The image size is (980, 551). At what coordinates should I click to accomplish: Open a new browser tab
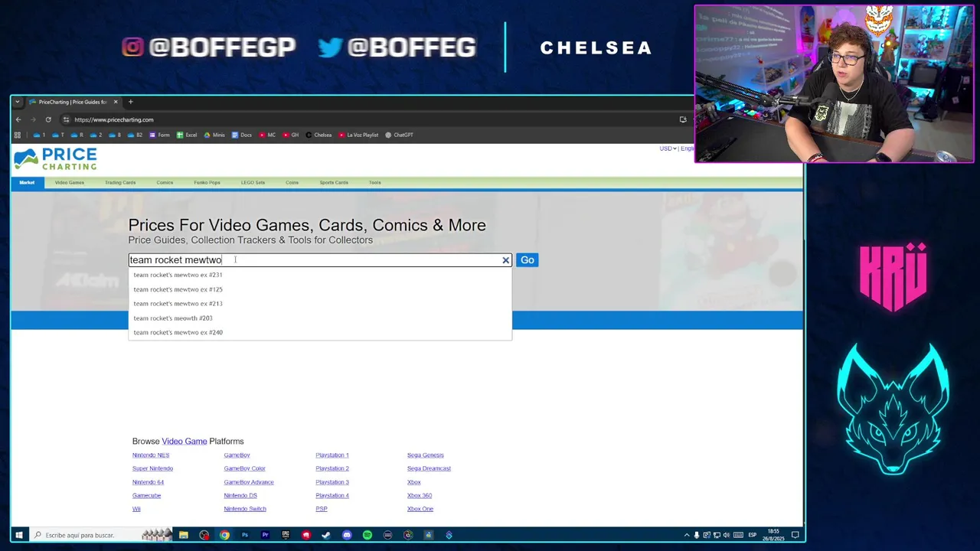[x=130, y=102]
